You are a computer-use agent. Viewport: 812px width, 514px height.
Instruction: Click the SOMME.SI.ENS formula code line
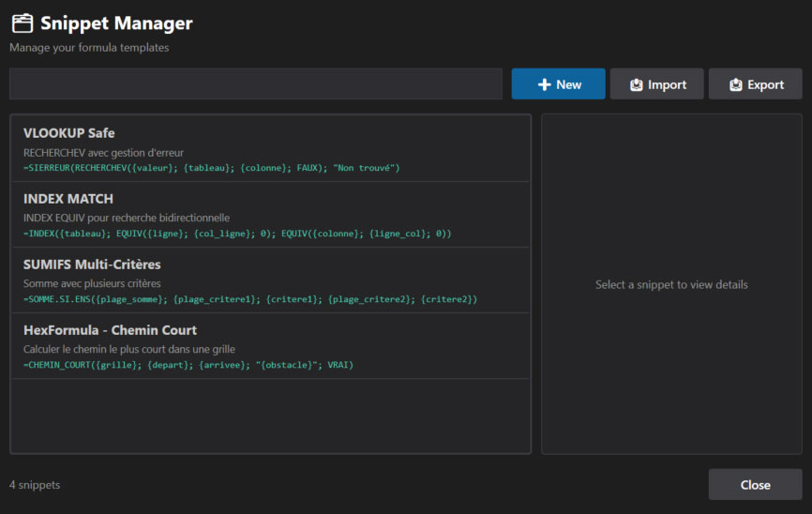250,299
